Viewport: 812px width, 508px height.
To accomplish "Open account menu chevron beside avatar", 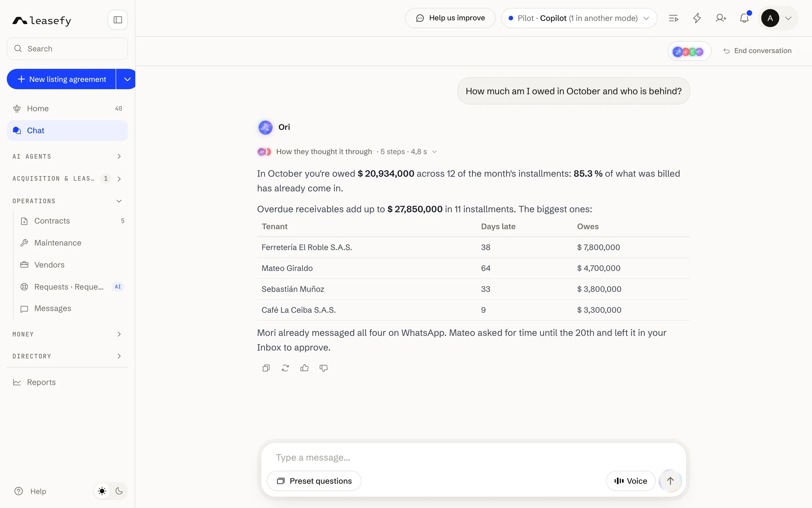I will [x=788, y=18].
